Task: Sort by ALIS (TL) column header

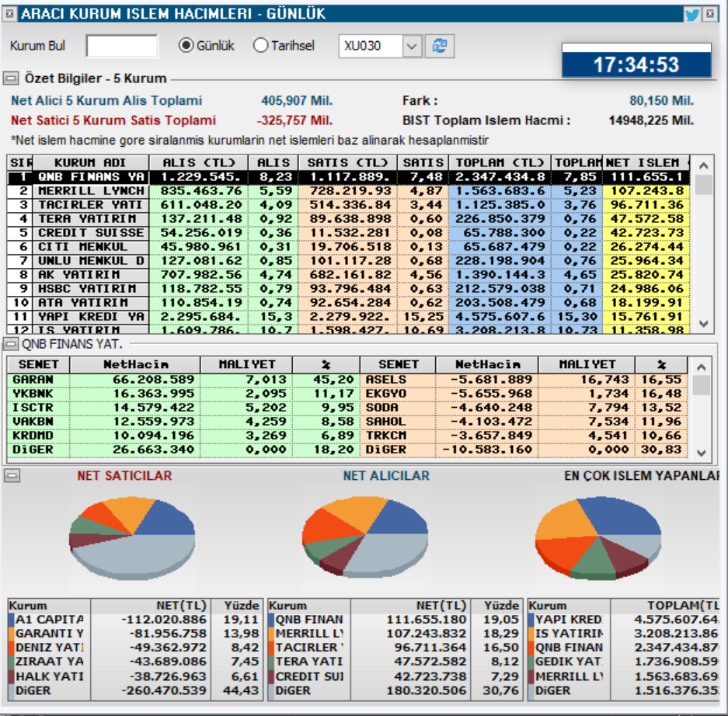Action: pos(199,163)
